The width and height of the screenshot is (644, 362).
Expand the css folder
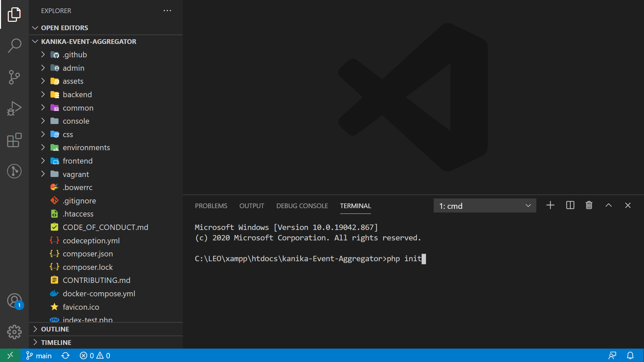point(106,134)
